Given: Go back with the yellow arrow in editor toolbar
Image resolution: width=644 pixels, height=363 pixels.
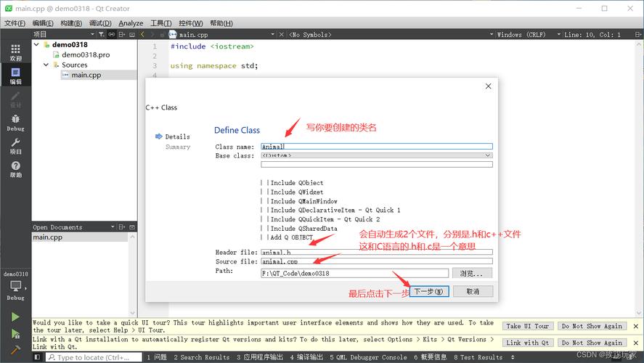Looking at the screenshot, I should coord(142,35).
